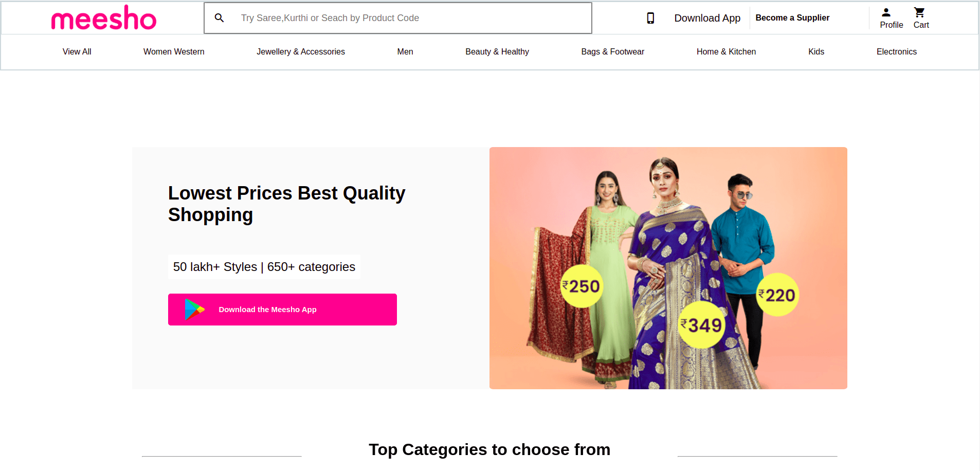Select the Men category

point(405,51)
